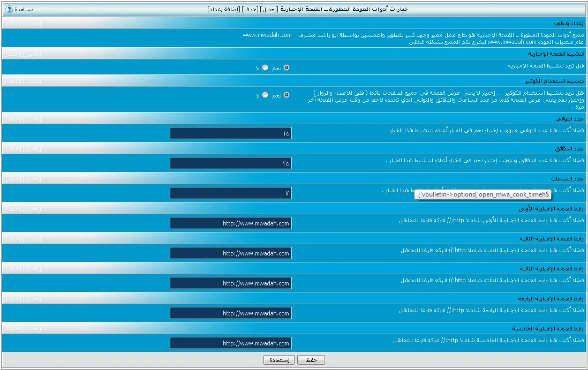Click the second forced popup URL field
This screenshot has width=588, height=370.
pyautogui.click(x=231, y=253)
